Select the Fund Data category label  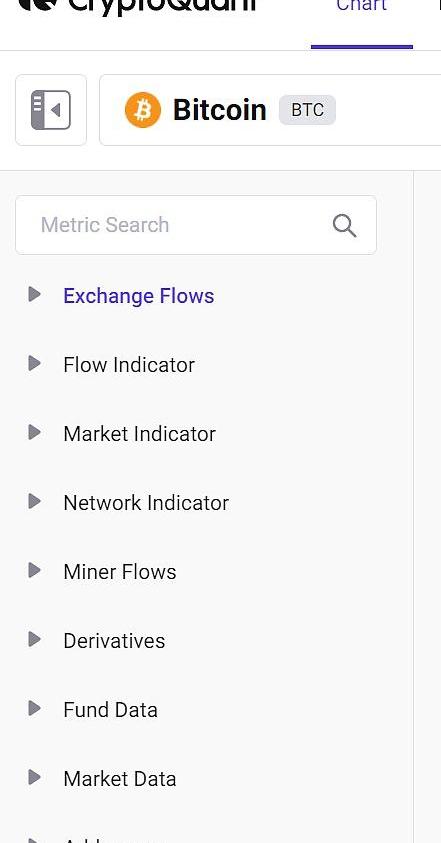(110, 710)
